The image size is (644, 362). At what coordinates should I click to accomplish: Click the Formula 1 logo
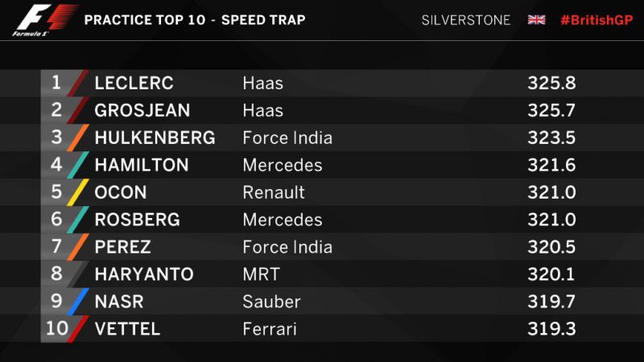pos(44,20)
